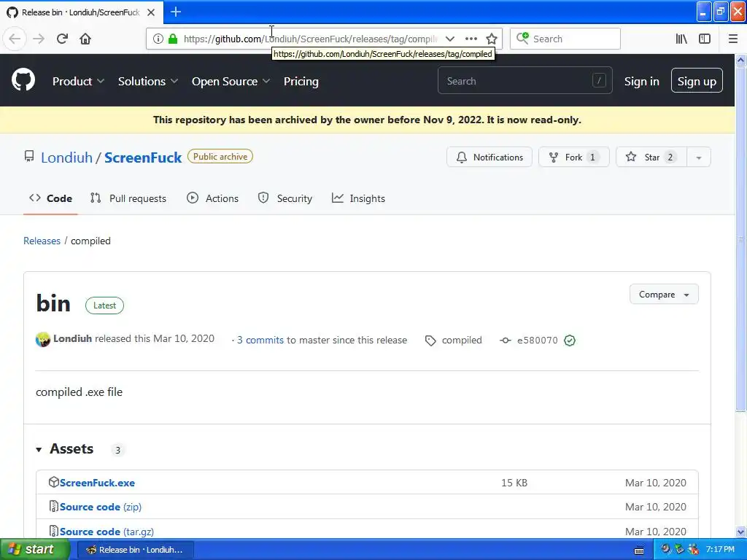Open the Firefox hamburger menu
Screen dimensions: 747x560
[x=732, y=39]
